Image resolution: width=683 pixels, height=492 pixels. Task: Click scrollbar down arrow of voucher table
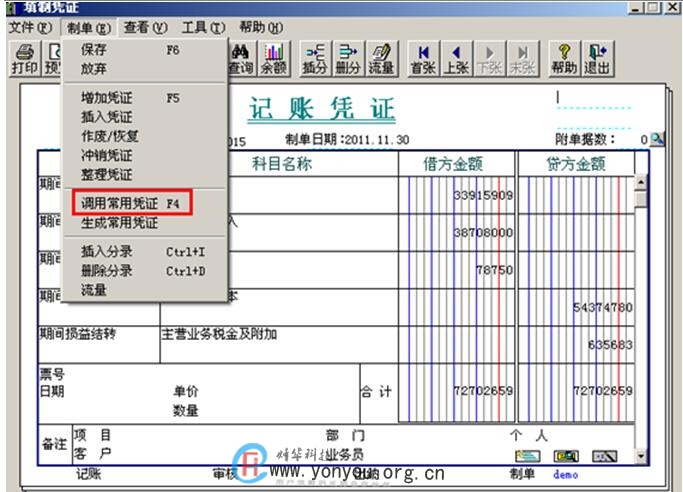coord(640,457)
